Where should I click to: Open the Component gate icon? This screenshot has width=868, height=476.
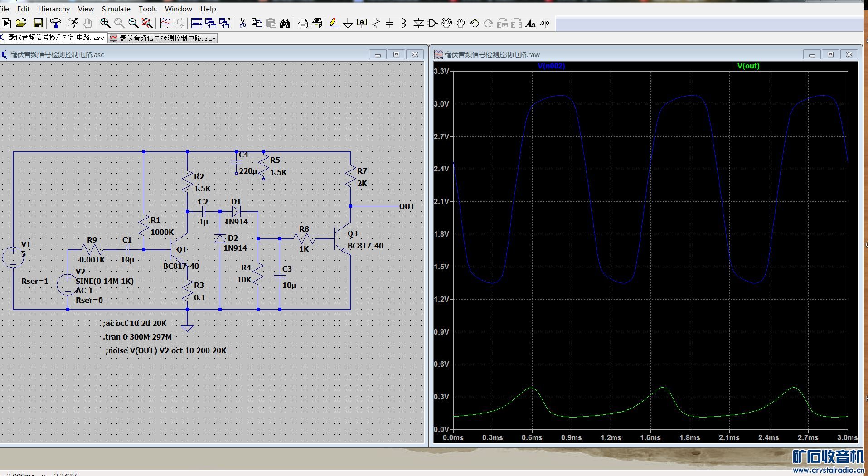pyautogui.click(x=432, y=23)
